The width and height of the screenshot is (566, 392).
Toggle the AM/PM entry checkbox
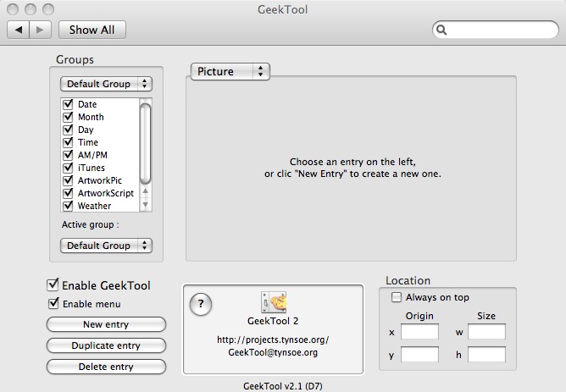coord(68,155)
